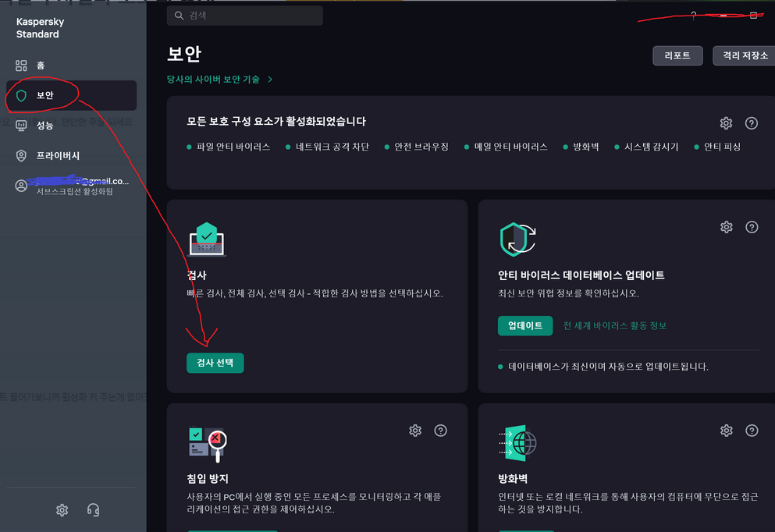The width and height of the screenshot is (775, 532).
Task: Click the 방화벽 item in the protection status row
Action: [x=581, y=147]
